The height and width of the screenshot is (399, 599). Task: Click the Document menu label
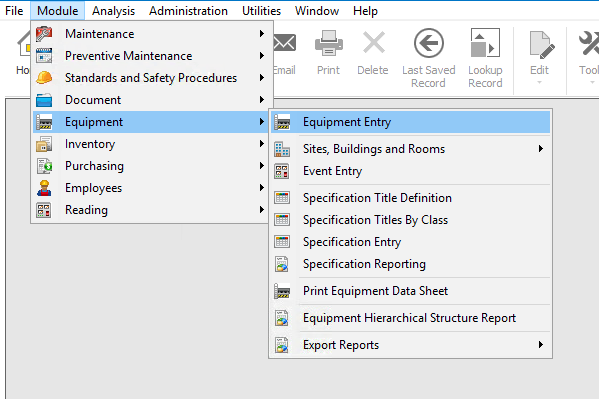pyautogui.click(x=93, y=100)
